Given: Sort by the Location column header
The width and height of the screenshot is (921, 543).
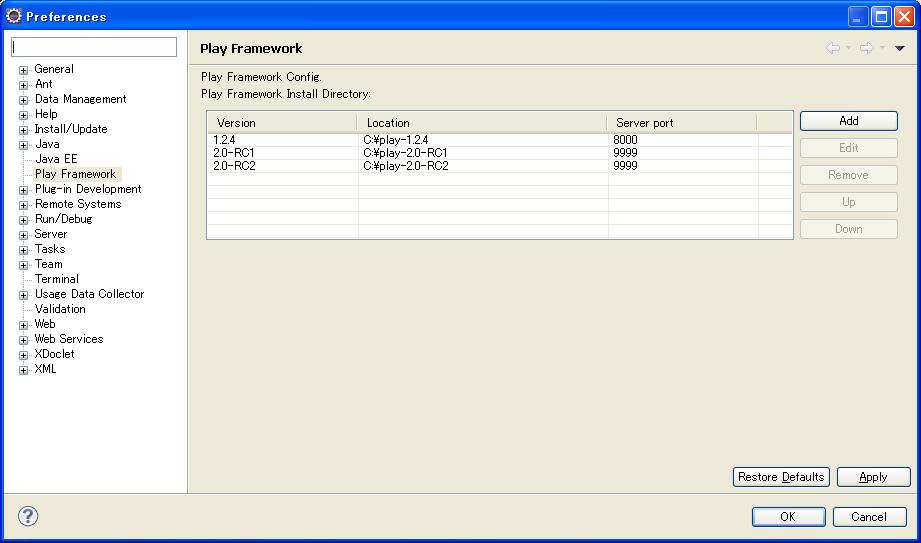Looking at the screenshot, I should (x=482, y=123).
